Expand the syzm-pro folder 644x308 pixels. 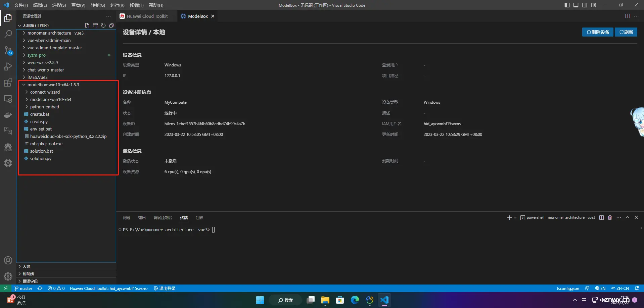(66, 55)
